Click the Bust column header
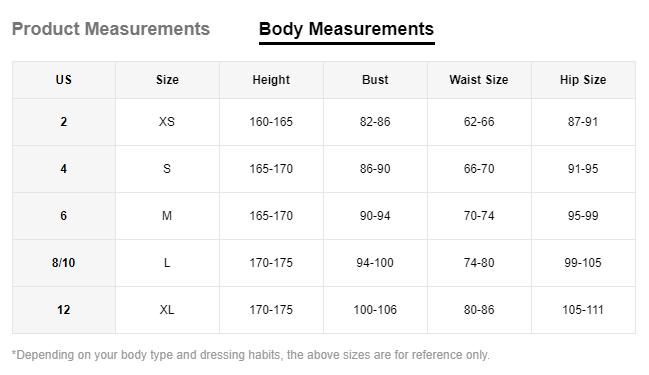Screen dimensions: 649x375 (375, 80)
